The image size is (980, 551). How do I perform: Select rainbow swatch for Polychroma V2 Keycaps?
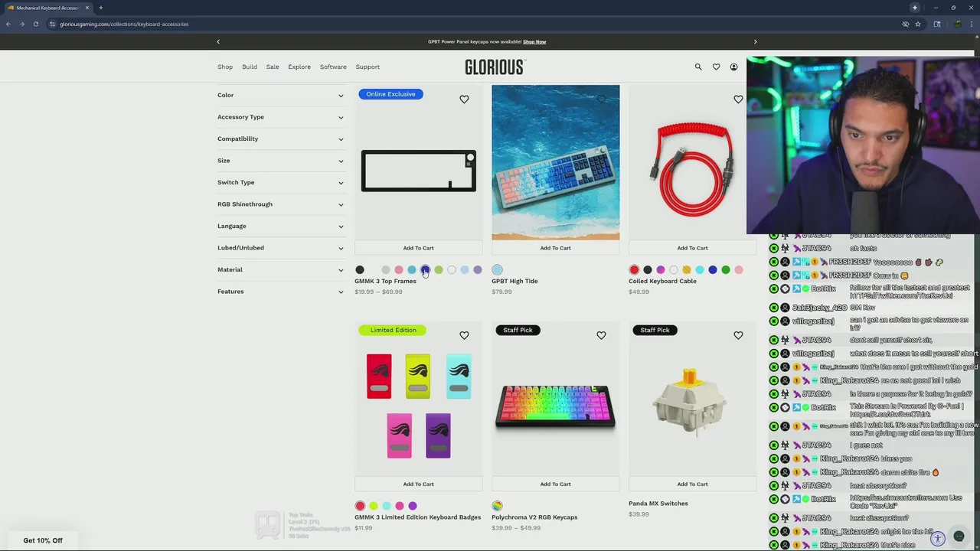point(497,506)
